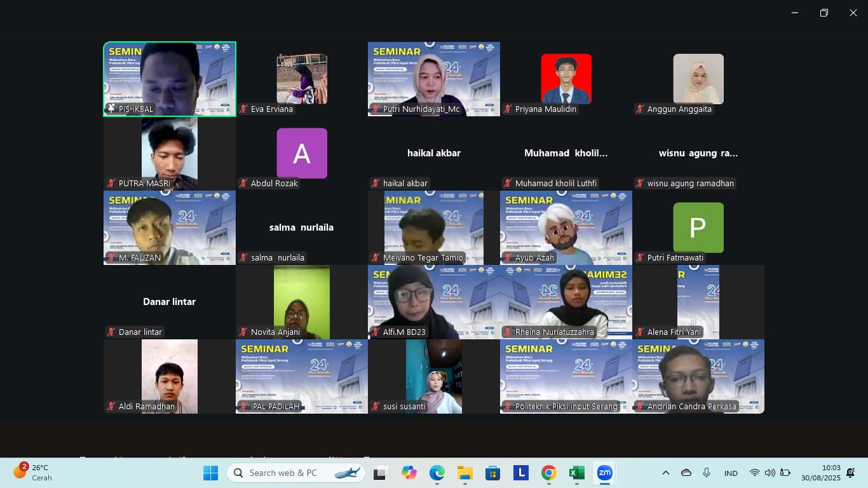Click the microphone icon in system tray
This screenshot has width=868, height=488.
[x=707, y=473]
